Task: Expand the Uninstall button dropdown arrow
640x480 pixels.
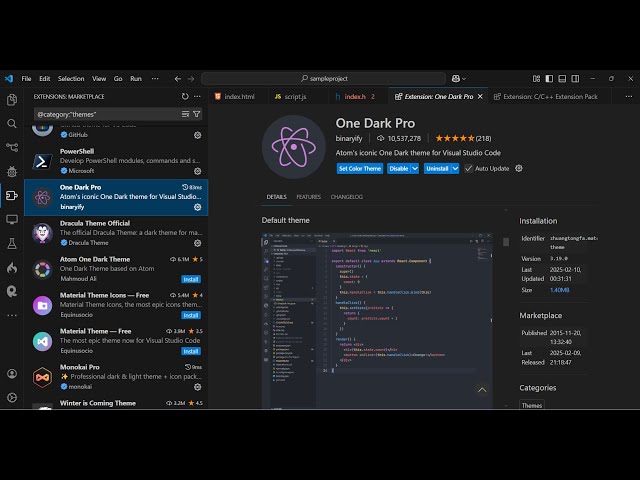Action: pos(455,169)
